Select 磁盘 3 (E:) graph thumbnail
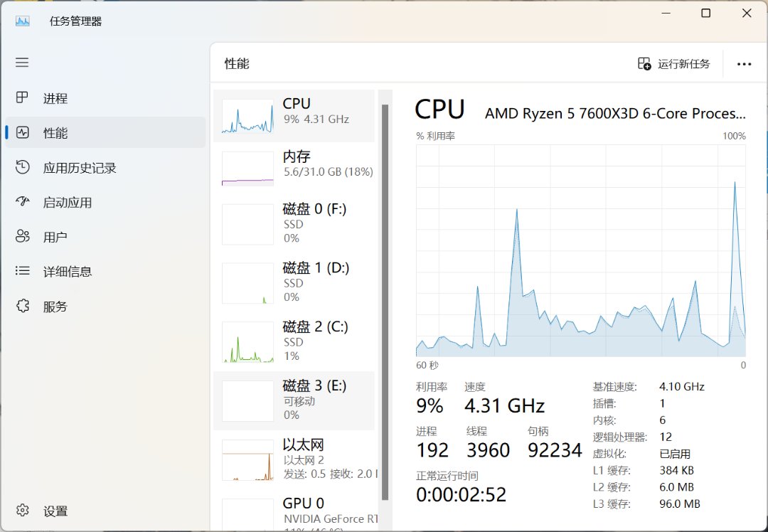Image resolution: width=768 pixels, height=532 pixels. coord(247,400)
